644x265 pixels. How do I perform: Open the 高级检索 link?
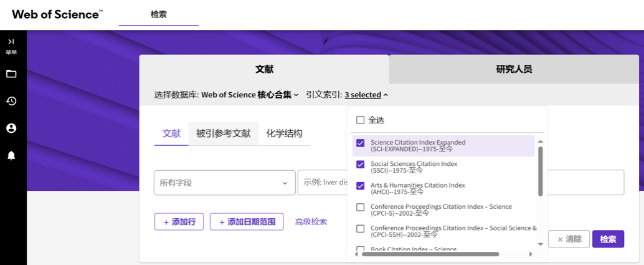pos(311,222)
